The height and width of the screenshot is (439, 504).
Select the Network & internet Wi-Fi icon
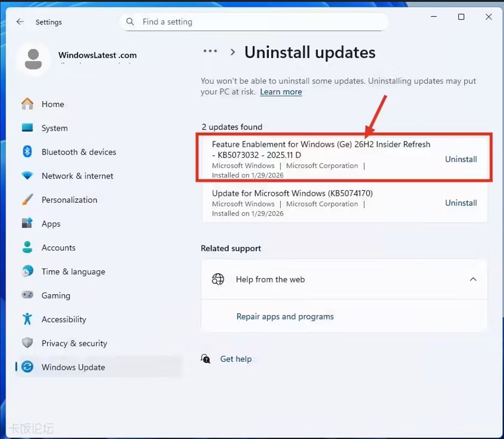pyautogui.click(x=27, y=176)
